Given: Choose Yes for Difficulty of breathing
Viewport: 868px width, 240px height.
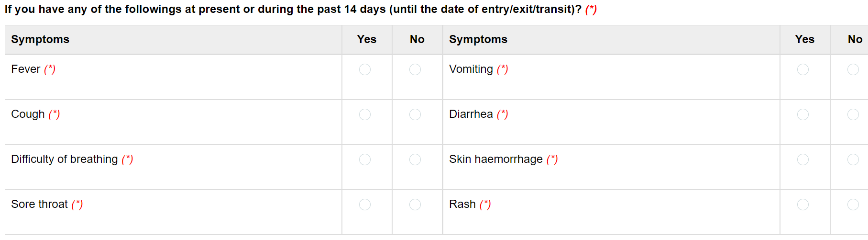Looking at the screenshot, I should tap(365, 160).
